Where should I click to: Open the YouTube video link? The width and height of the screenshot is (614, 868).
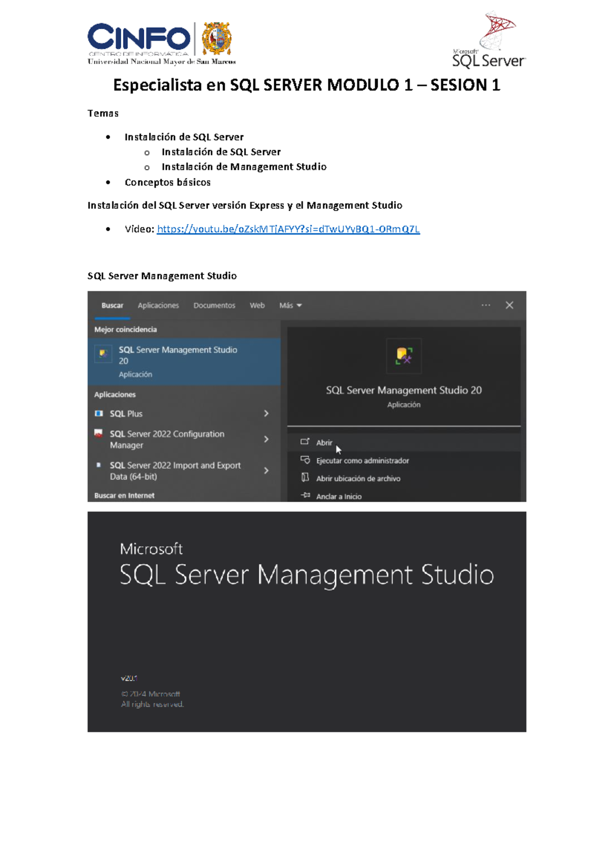click(x=288, y=229)
